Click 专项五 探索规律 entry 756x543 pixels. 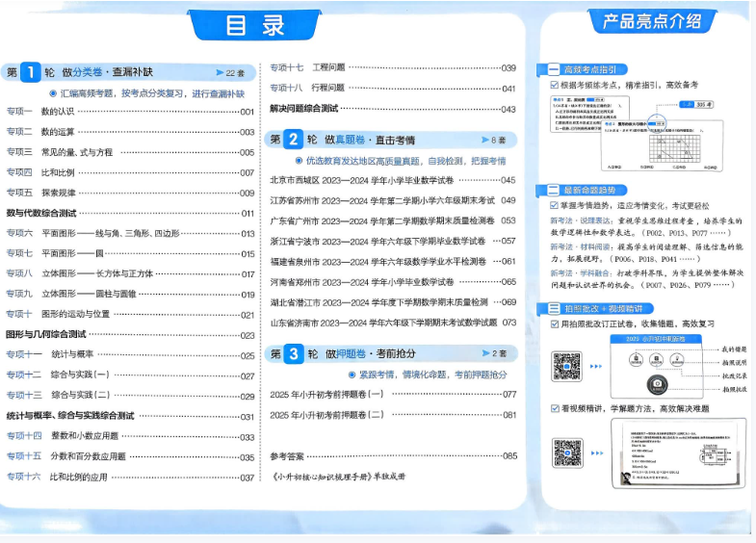coord(130,193)
